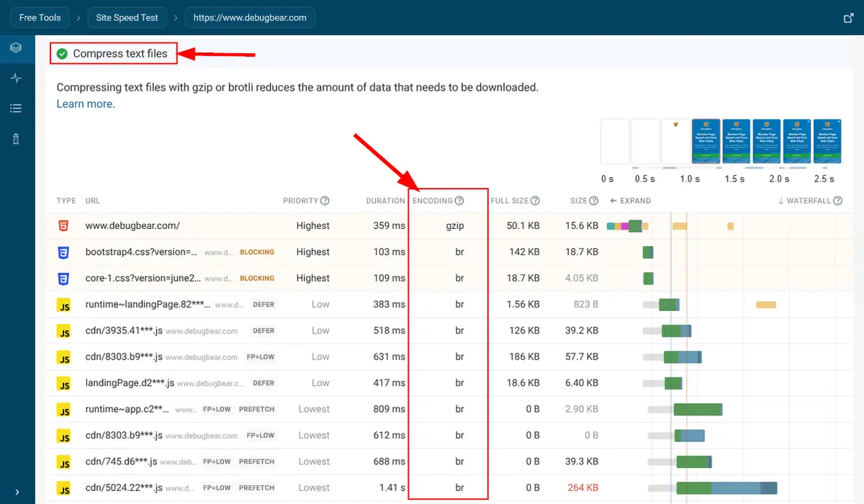Click the Priority help icon
This screenshot has width=864, height=504.
(x=325, y=201)
